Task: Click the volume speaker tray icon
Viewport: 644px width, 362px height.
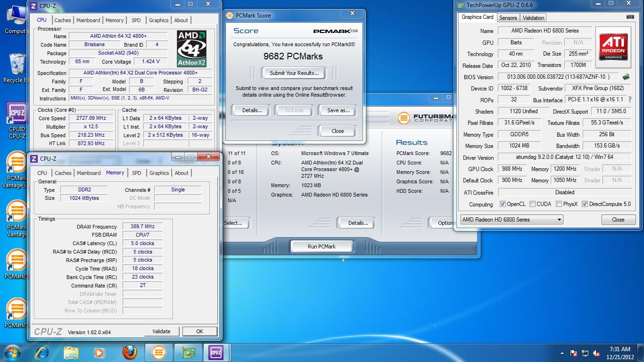Action: (597, 353)
